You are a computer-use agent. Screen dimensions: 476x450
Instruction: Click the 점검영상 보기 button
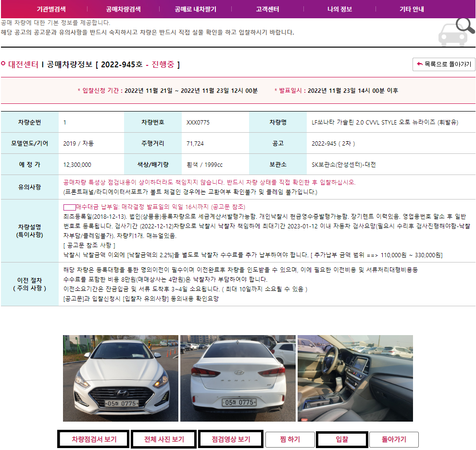click(231, 439)
